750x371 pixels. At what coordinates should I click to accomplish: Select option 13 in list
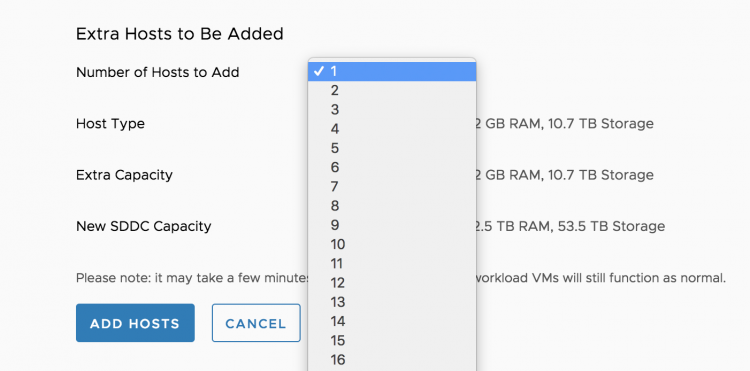tap(392, 302)
